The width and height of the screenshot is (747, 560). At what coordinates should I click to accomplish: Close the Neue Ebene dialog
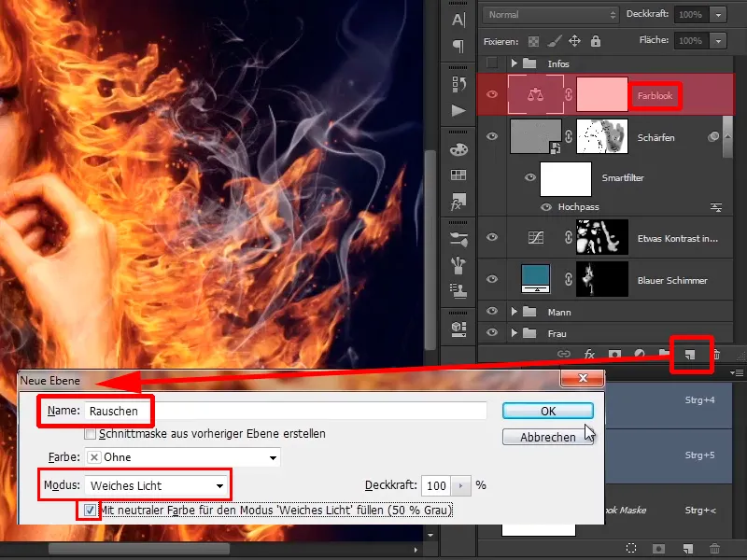583,378
